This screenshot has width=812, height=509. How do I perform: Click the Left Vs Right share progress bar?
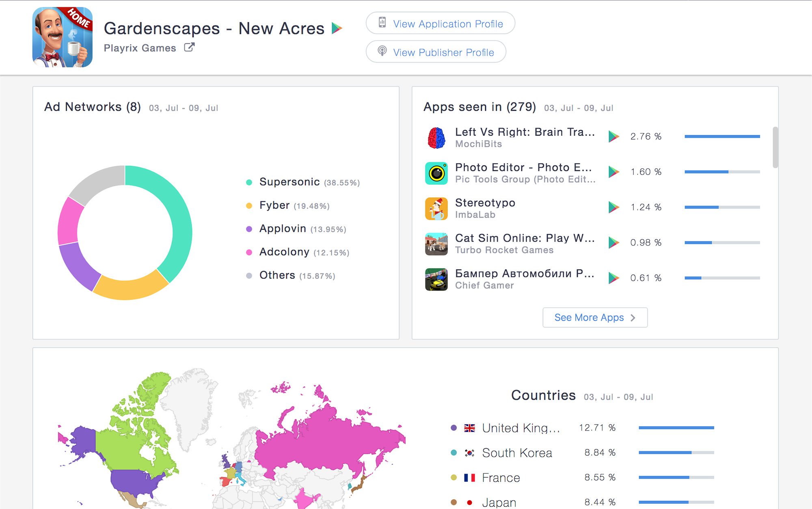722,136
